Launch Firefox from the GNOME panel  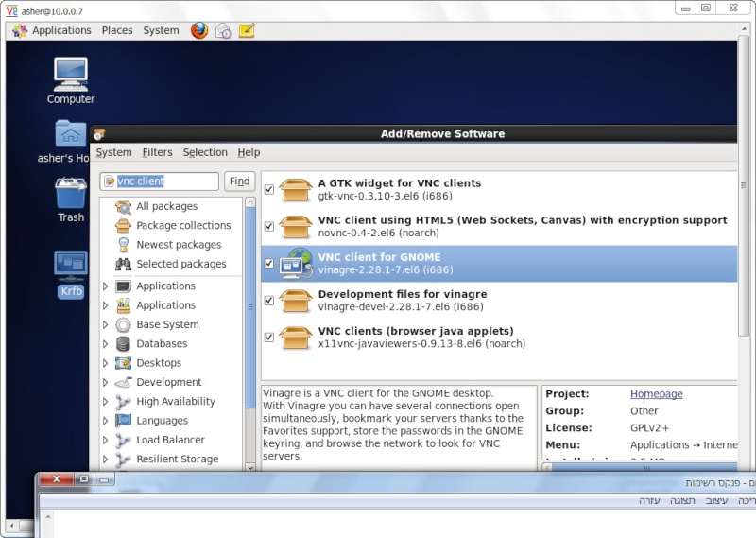[x=199, y=30]
